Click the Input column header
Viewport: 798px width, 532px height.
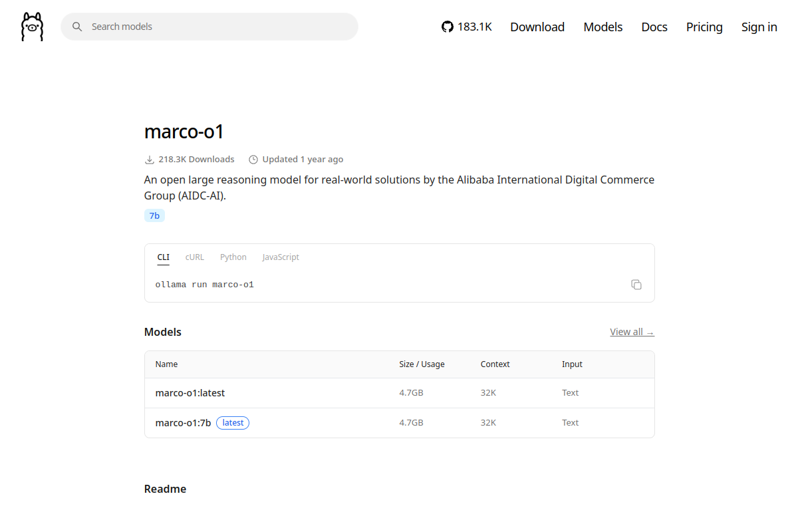(x=572, y=364)
